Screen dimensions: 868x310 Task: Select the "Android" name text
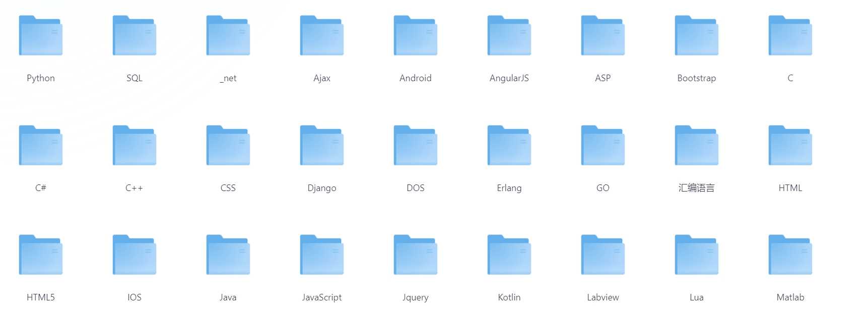tap(416, 78)
